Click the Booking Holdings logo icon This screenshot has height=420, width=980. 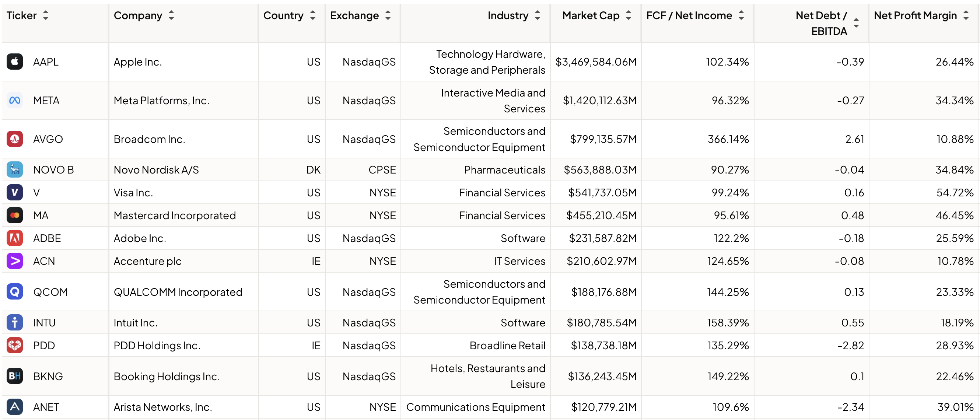tap(14, 376)
